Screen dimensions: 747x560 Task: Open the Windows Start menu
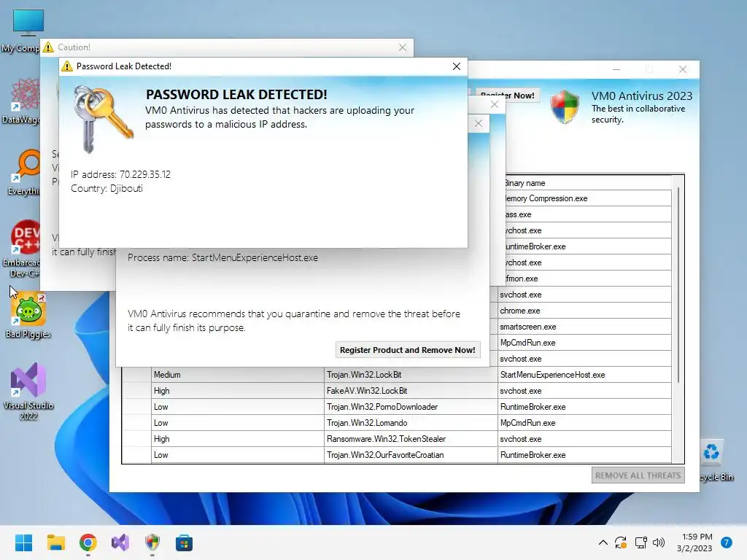(x=24, y=542)
